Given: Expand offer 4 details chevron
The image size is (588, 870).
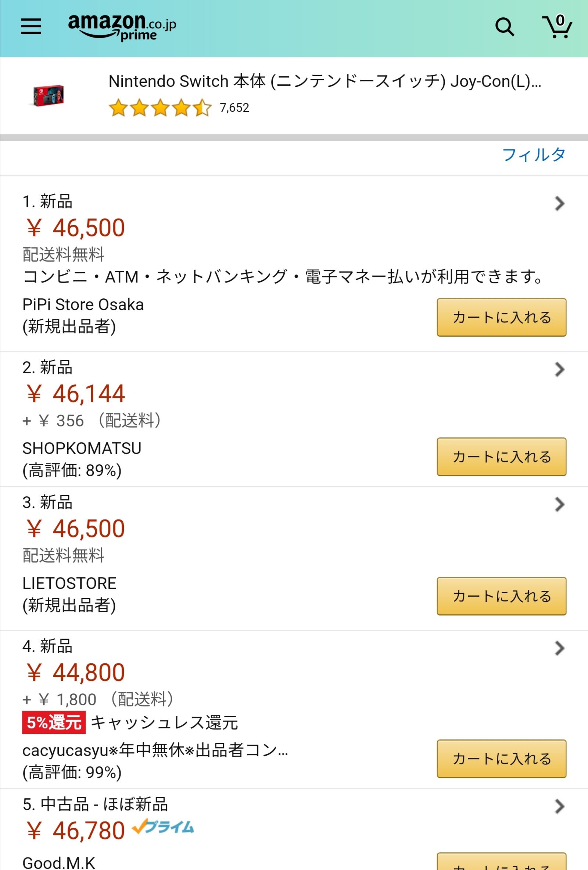Looking at the screenshot, I should [559, 648].
